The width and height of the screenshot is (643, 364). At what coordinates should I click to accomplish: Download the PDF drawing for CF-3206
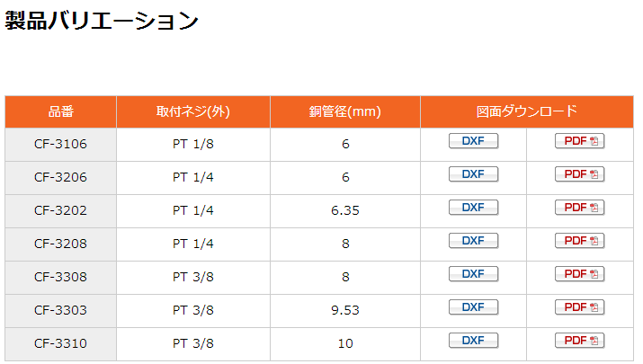click(579, 174)
